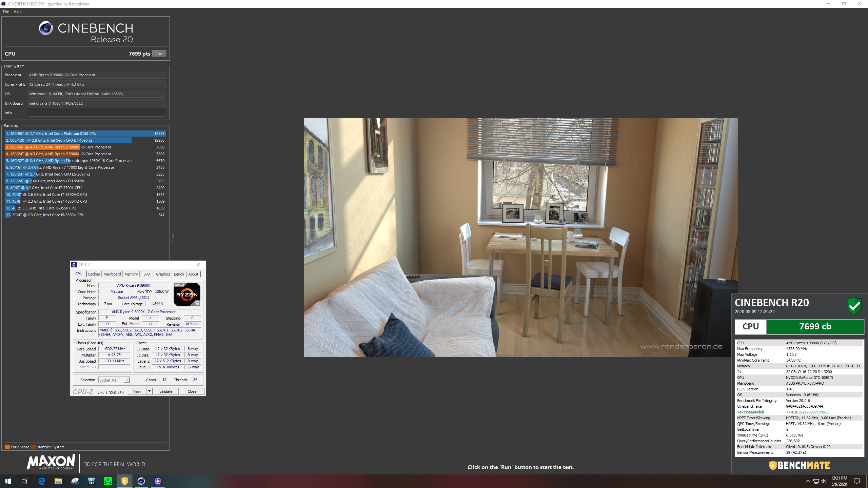Switch to the About tab in CPU-Z

pyautogui.click(x=193, y=274)
